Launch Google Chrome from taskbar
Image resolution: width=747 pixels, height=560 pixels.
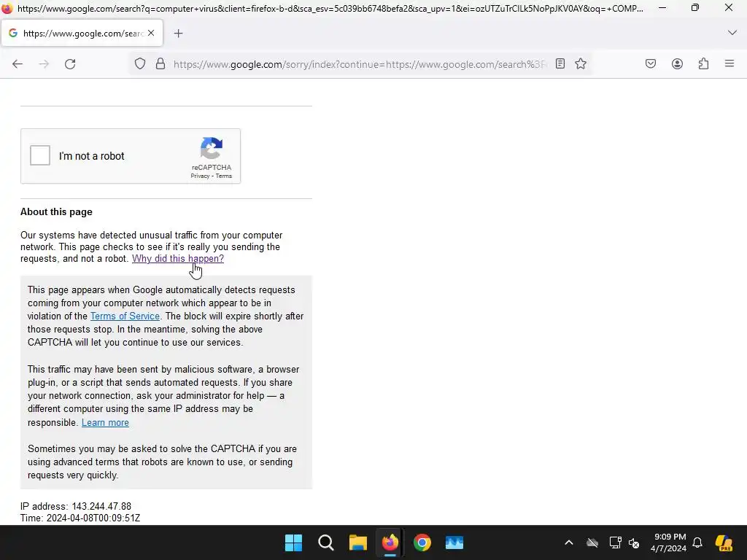click(422, 542)
